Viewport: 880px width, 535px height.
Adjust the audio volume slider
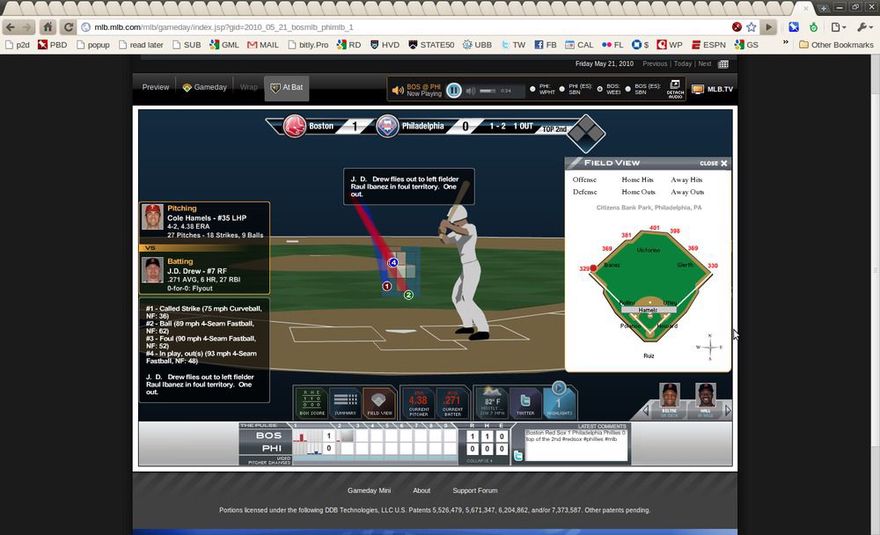[x=487, y=90]
